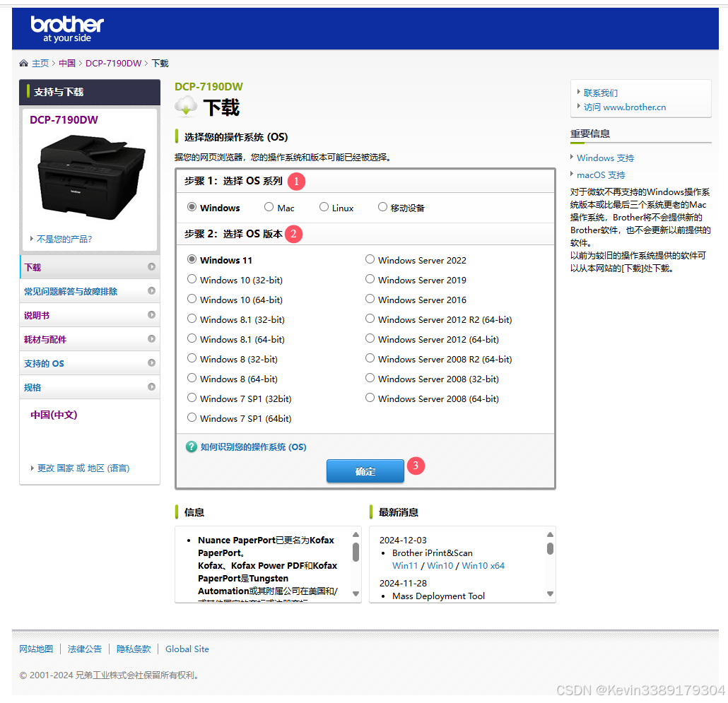Click the home icon in the breadcrumb
The height and width of the screenshot is (703, 728).
coord(24,63)
